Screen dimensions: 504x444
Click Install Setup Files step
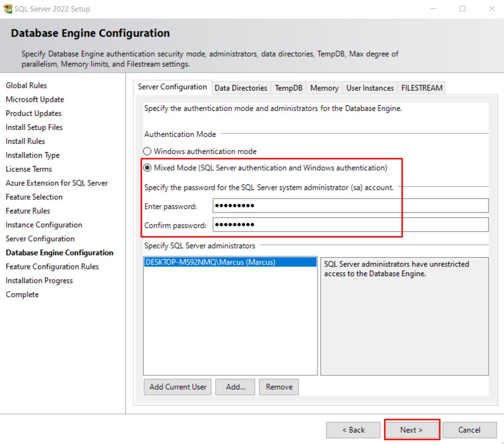pyautogui.click(x=34, y=127)
